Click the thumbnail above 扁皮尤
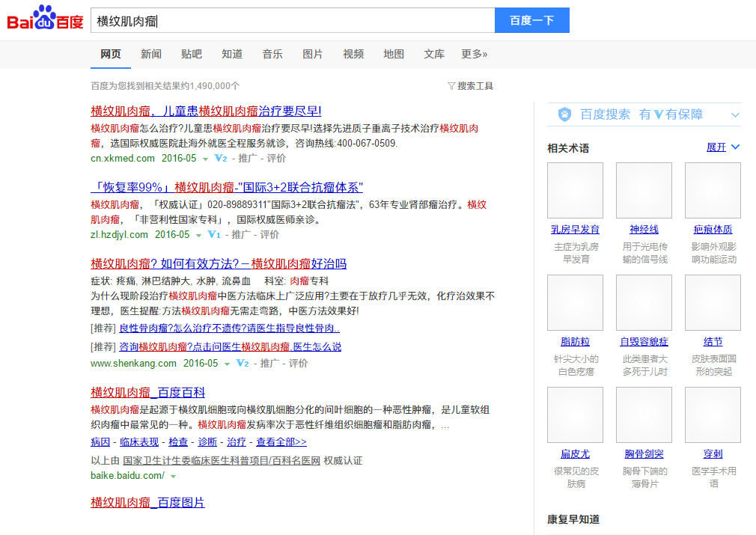Screen dimensions: 756x535 pyautogui.click(x=575, y=415)
